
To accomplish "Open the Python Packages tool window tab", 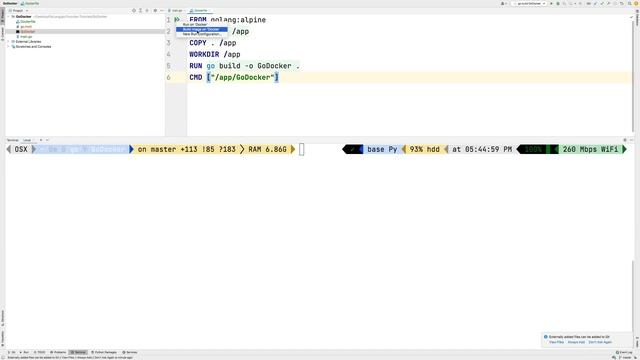I will 104,352.
